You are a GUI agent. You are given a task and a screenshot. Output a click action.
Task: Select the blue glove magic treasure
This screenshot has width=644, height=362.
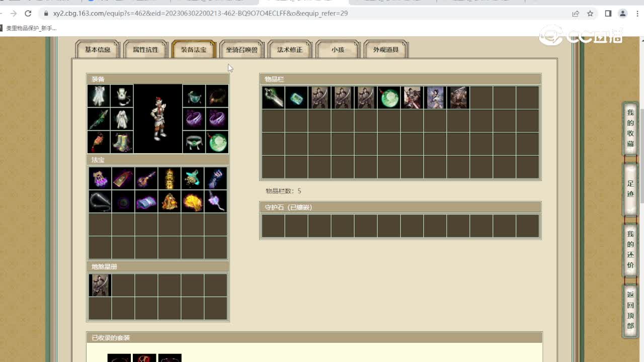click(x=216, y=178)
